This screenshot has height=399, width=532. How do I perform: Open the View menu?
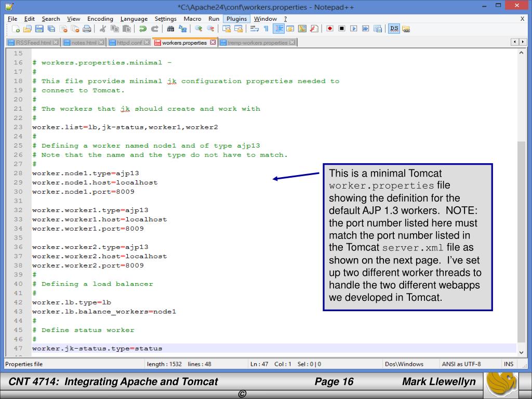click(74, 19)
